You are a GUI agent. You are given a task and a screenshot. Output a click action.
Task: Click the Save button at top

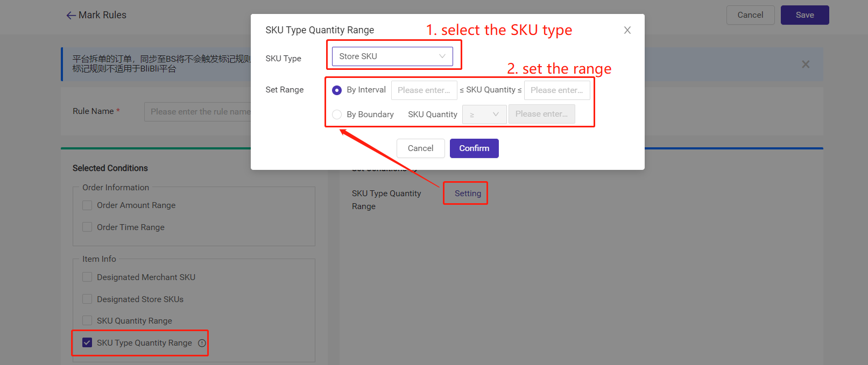pyautogui.click(x=805, y=15)
